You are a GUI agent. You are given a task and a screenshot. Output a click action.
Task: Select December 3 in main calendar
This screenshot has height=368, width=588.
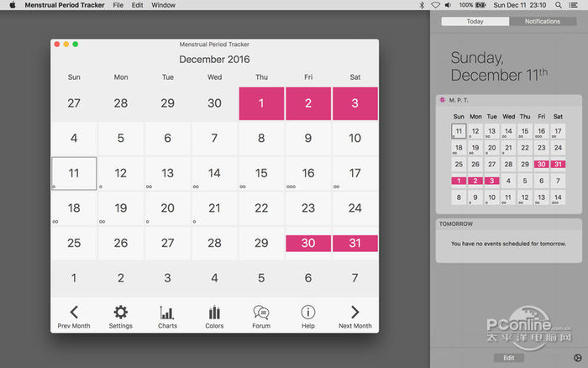pos(355,103)
